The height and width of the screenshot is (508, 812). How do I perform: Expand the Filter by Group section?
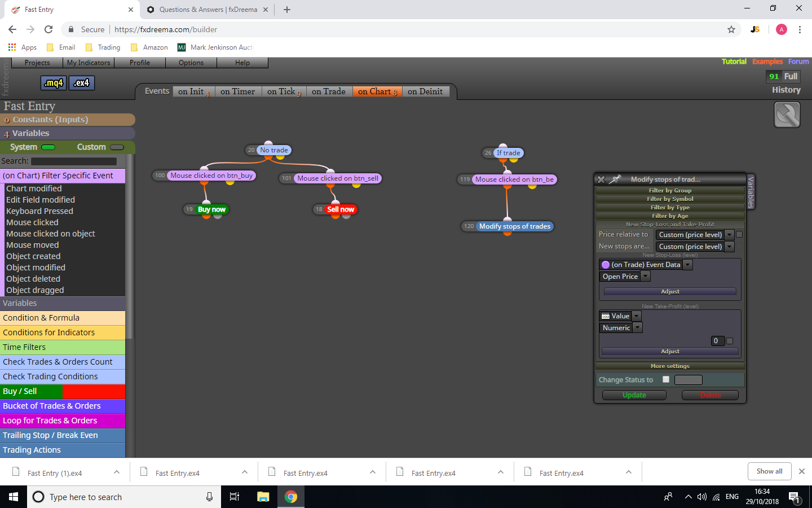click(x=670, y=190)
